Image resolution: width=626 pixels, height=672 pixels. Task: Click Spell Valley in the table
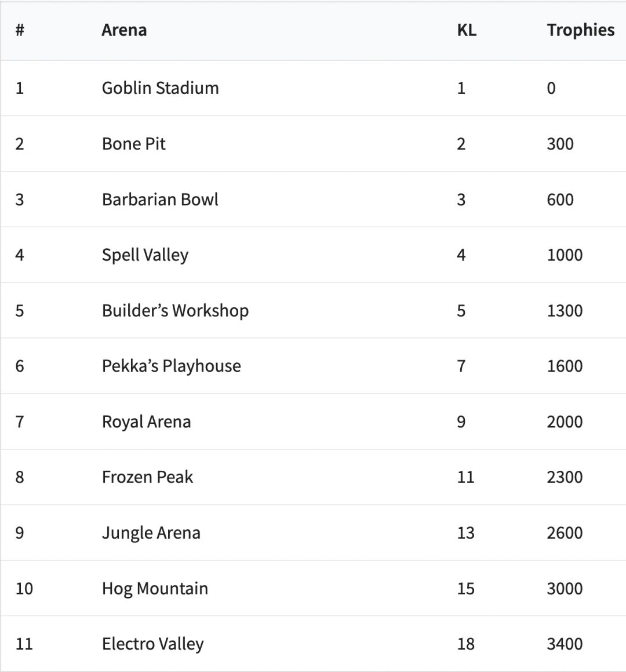tap(145, 255)
